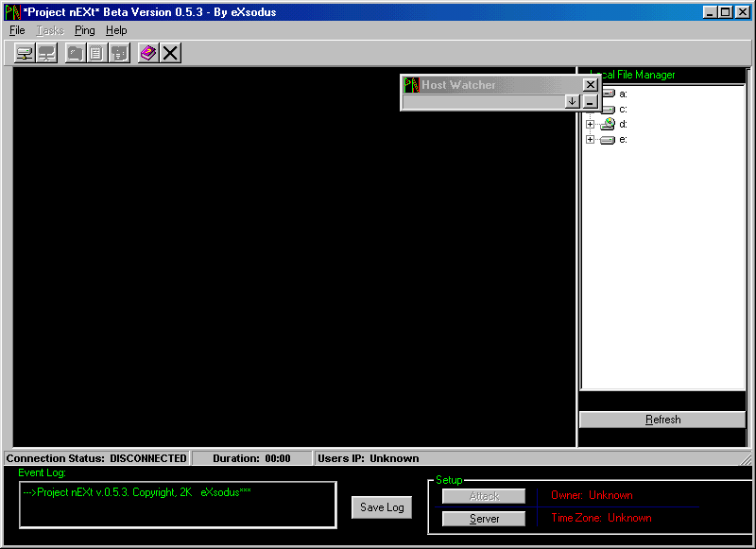The width and height of the screenshot is (756, 549).
Task: Click the Host Watcher down arrow button
Action: (573, 102)
